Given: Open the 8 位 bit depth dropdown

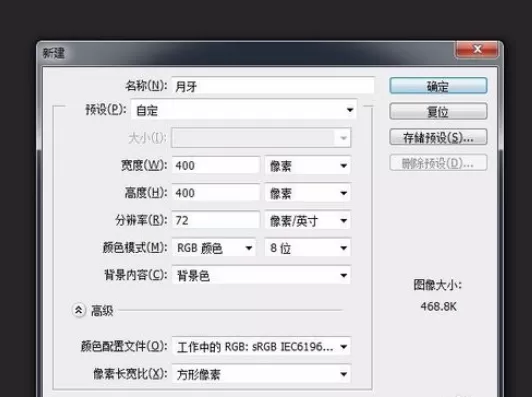Looking at the screenshot, I should tap(307, 248).
